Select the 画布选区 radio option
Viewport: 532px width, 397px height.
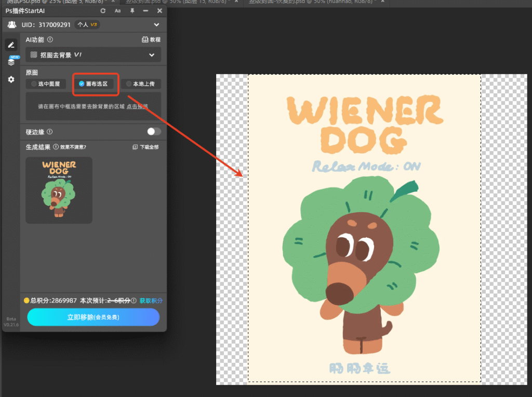click(x=93, y=84)
